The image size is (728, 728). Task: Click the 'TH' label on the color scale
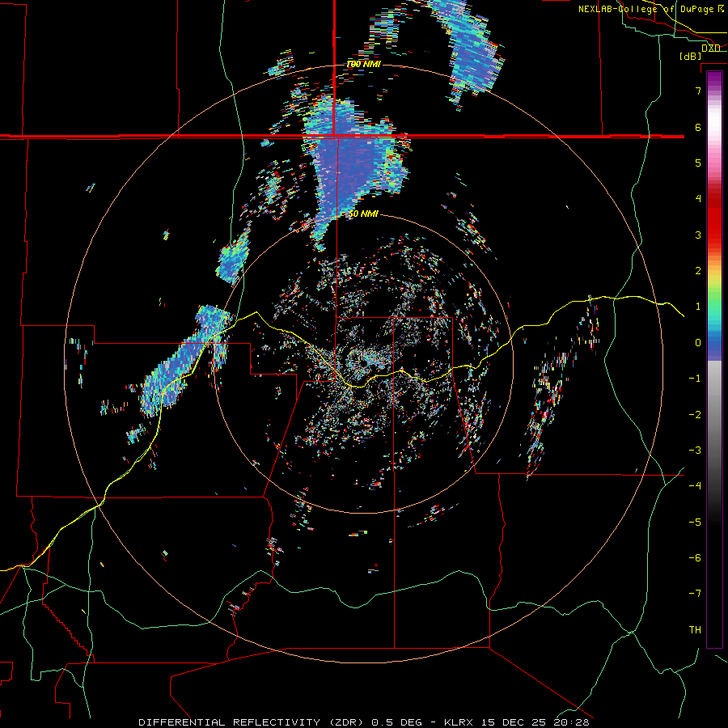695,630
